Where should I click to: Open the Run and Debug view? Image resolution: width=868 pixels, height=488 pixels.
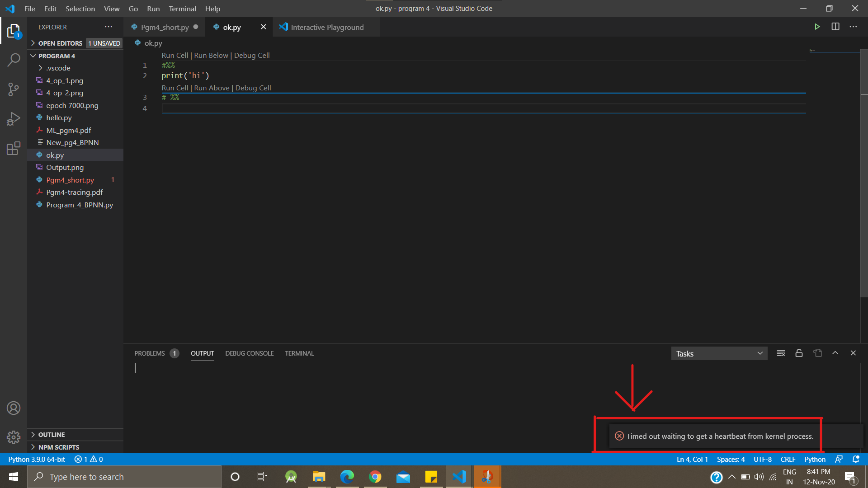pyautogui.click(x=14, y=119)
